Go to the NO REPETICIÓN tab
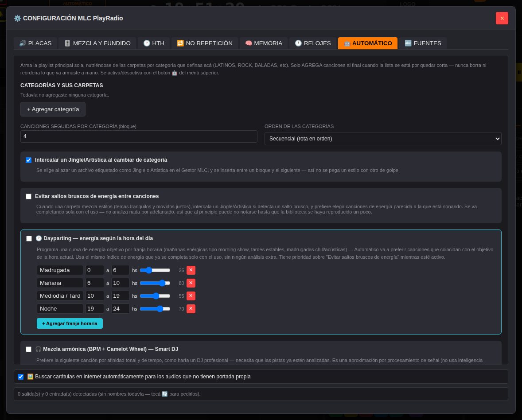 tap(205, 43)
